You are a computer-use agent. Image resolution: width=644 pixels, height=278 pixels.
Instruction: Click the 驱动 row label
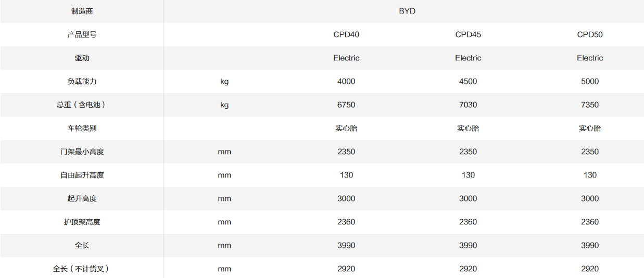[x=82, y=58]
